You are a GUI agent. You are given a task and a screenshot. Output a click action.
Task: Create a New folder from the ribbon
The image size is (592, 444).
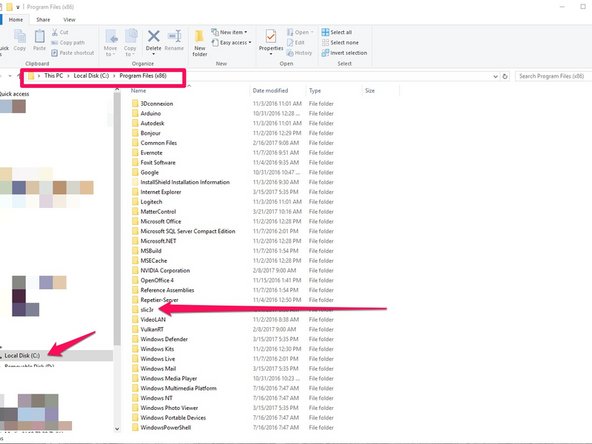point(200,43)
